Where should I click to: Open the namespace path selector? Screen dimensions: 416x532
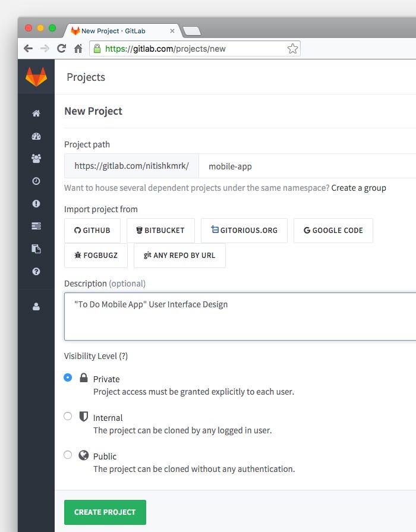131,166
